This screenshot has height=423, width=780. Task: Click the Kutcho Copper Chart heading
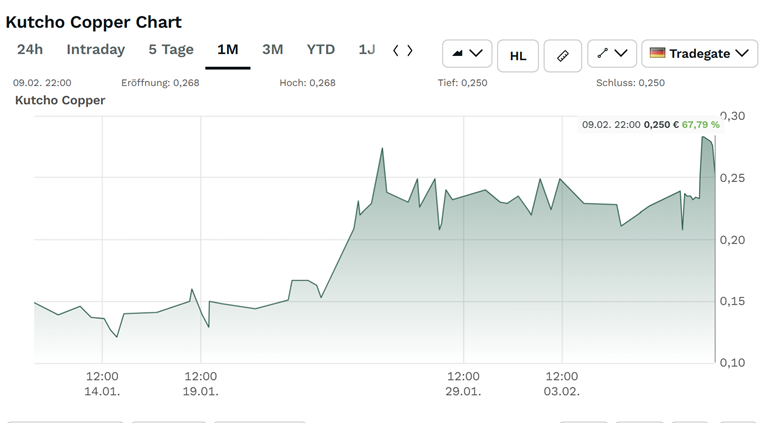tap(94, 21)
